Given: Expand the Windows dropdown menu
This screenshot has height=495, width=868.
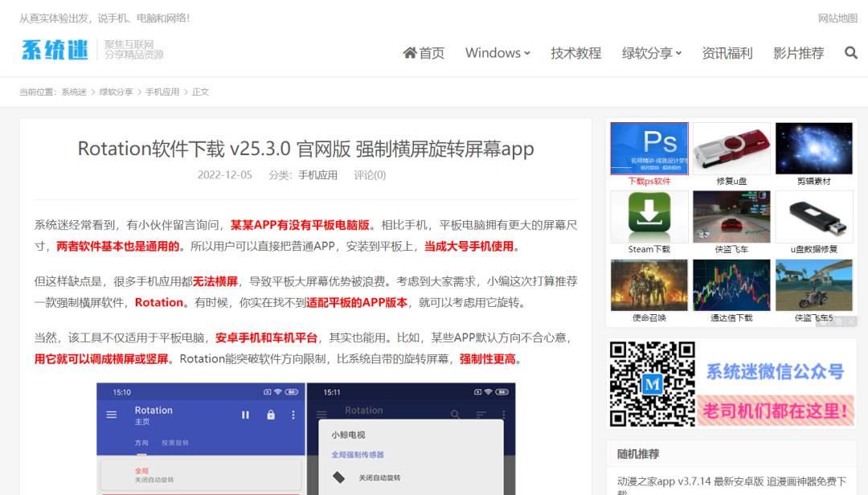Looking at the screenshot, I should [497, 53].
